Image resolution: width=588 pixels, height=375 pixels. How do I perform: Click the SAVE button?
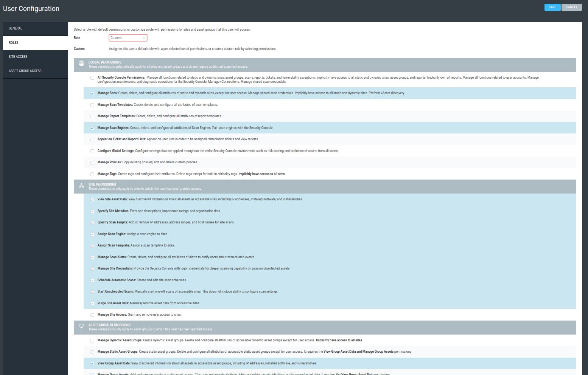click(x=552, y=7)
